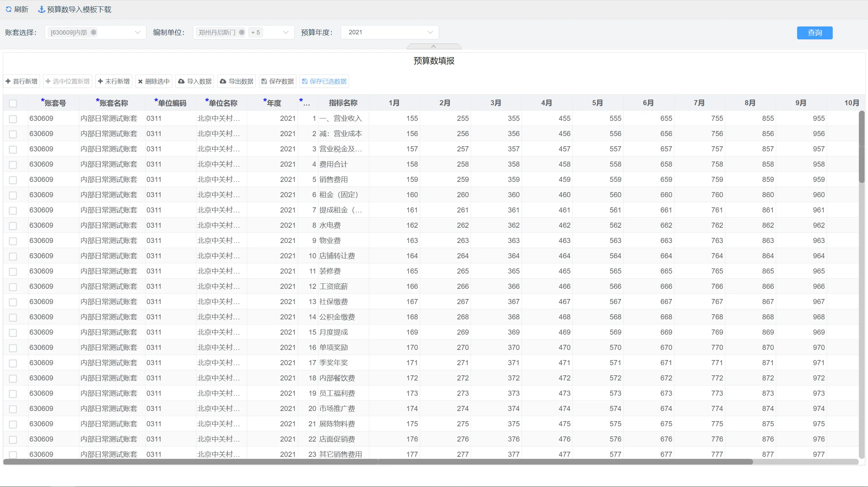Click the 7月 cell with value 766
The height and width of the screenshot is (487, 868).
(699, 286)
